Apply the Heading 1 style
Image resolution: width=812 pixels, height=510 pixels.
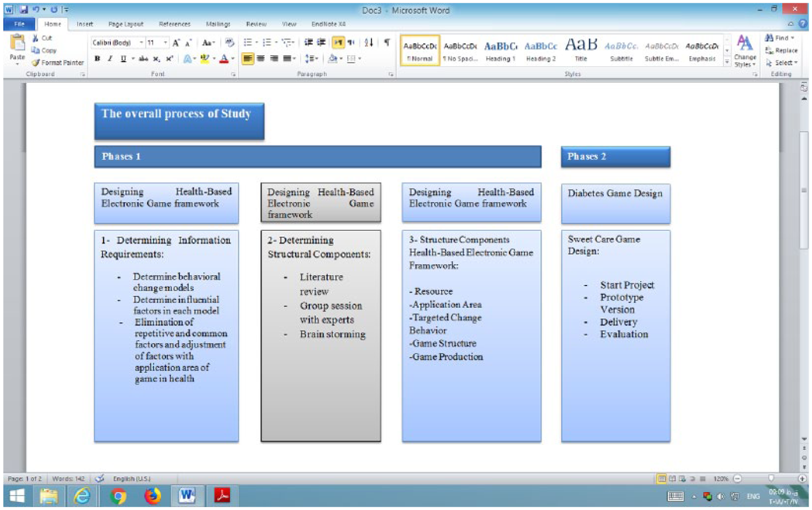coord(500,50)
